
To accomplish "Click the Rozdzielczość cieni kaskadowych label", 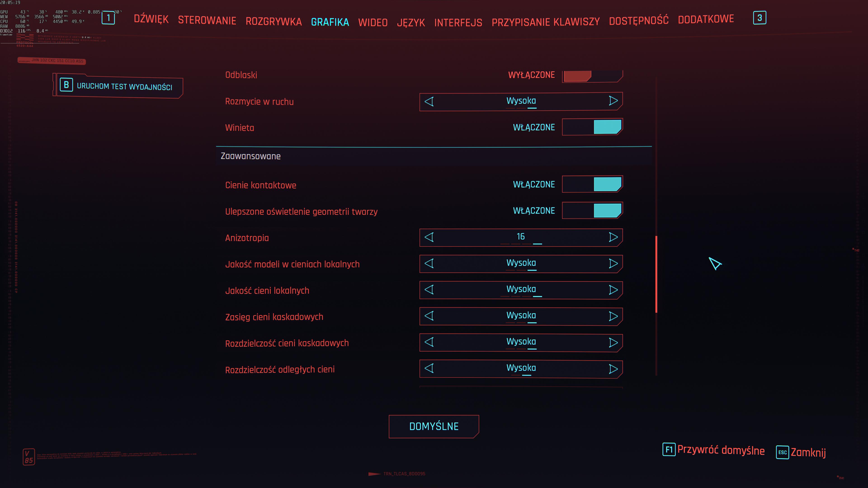I will coord(287,343).
